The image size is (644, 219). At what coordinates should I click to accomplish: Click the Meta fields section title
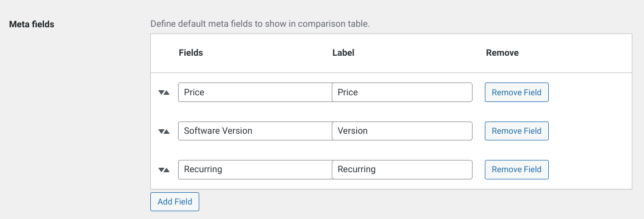(32, 25)
